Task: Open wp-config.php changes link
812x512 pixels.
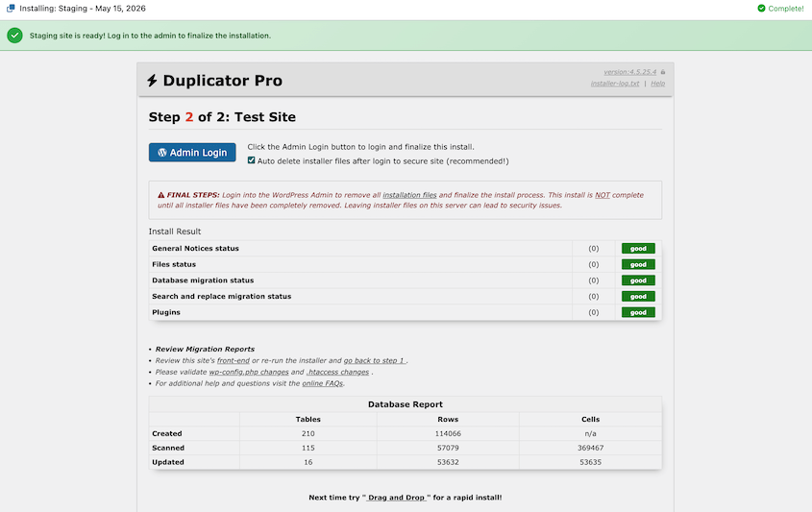Action: [249, 372]
